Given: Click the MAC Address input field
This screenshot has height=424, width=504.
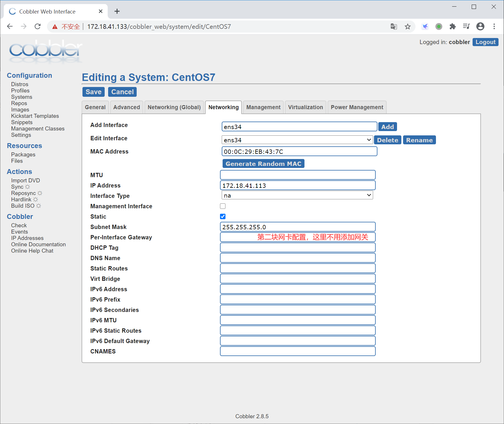Looking at the screenshot, I should click(x=299, y=152).
